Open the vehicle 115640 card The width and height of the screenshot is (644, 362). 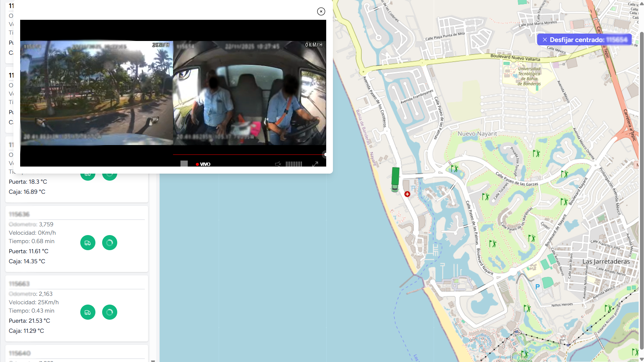(x=20, y=353)
